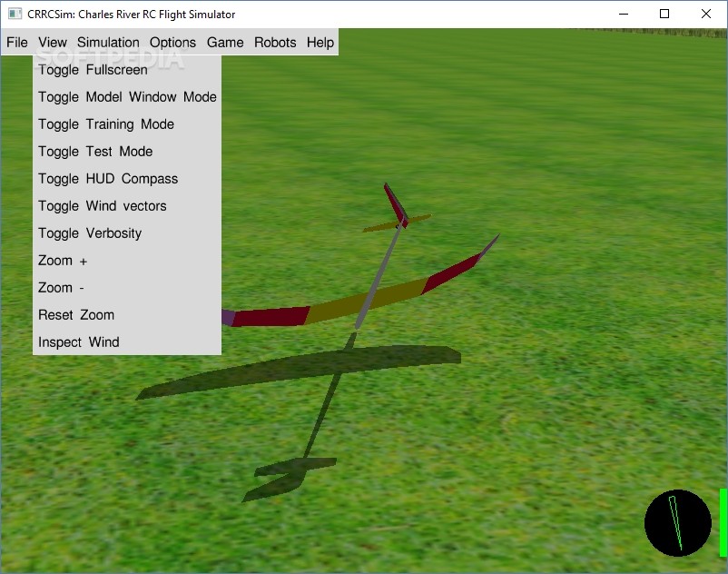Click Zoom + to zoom in
This screenshot has width=728, height=574.
[127, 261]
